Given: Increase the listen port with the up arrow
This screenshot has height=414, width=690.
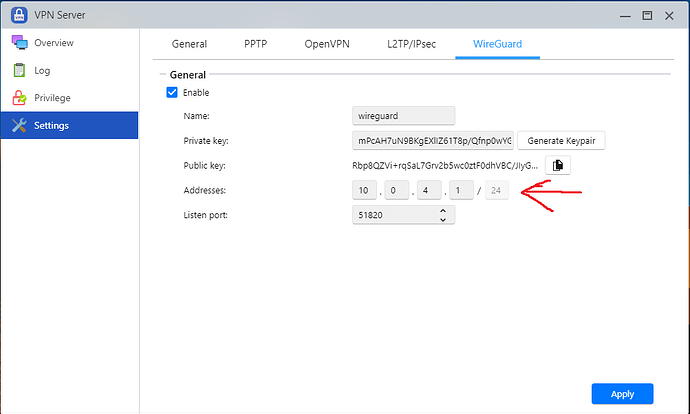Looking at the screenshot, I should coord(443,210).
